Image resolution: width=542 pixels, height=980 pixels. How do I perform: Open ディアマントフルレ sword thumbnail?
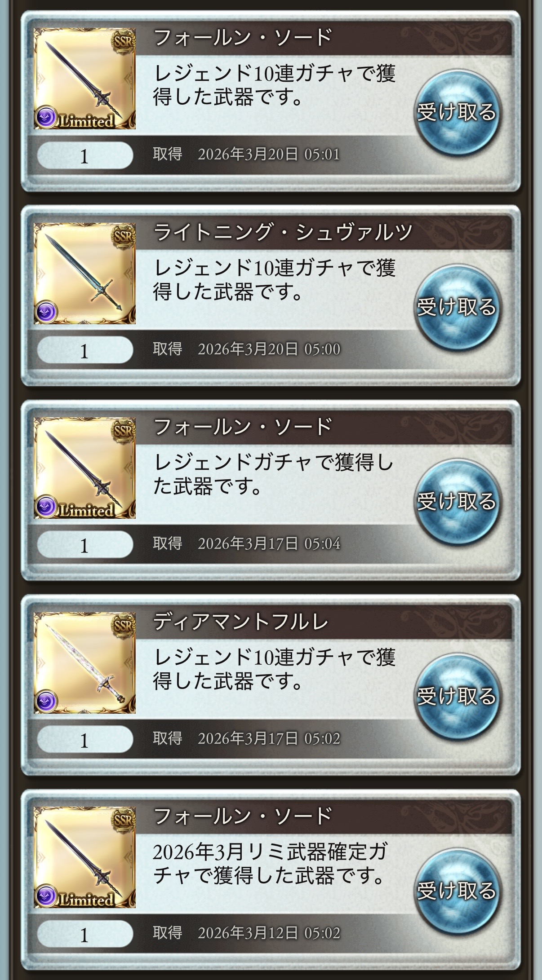(x=84, y=663)
